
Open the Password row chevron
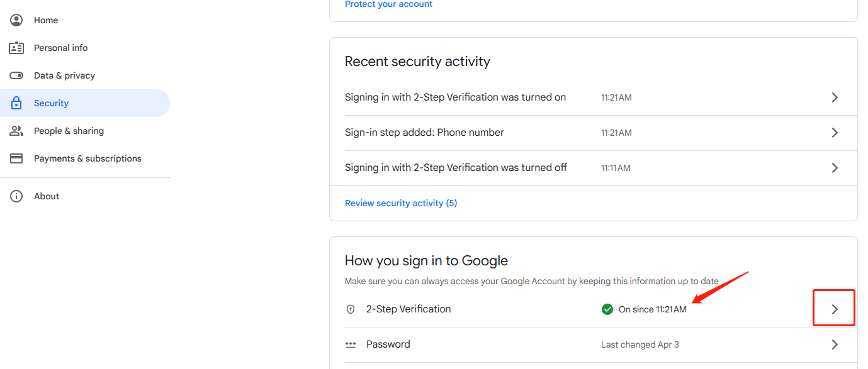coord(835,344)
